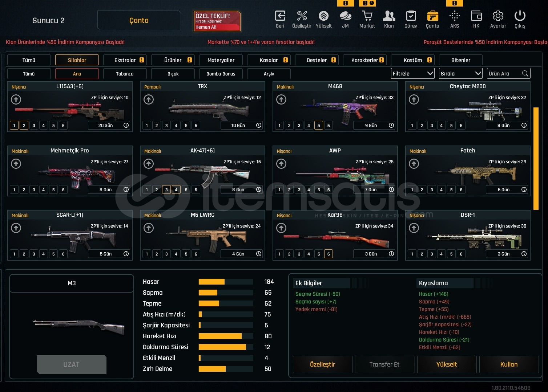This screenshot has height=392, width=548.
Task: Open the Görev tasks icon
Action: coord(411,16)
